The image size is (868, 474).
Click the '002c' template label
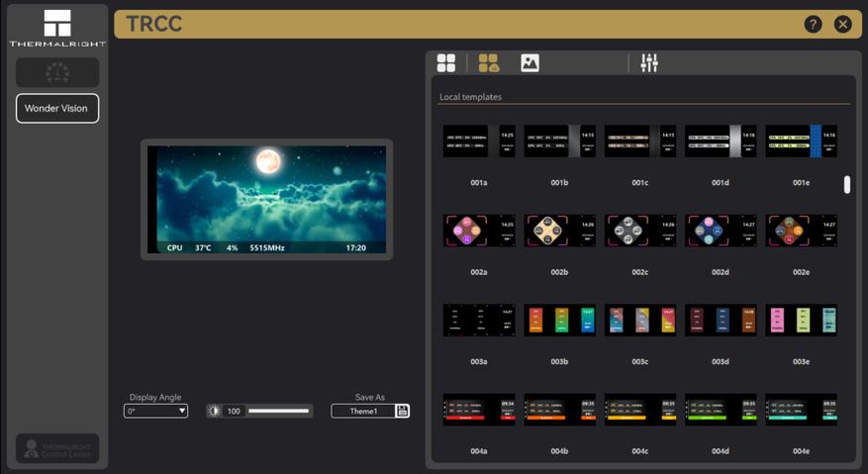(640, 272)
